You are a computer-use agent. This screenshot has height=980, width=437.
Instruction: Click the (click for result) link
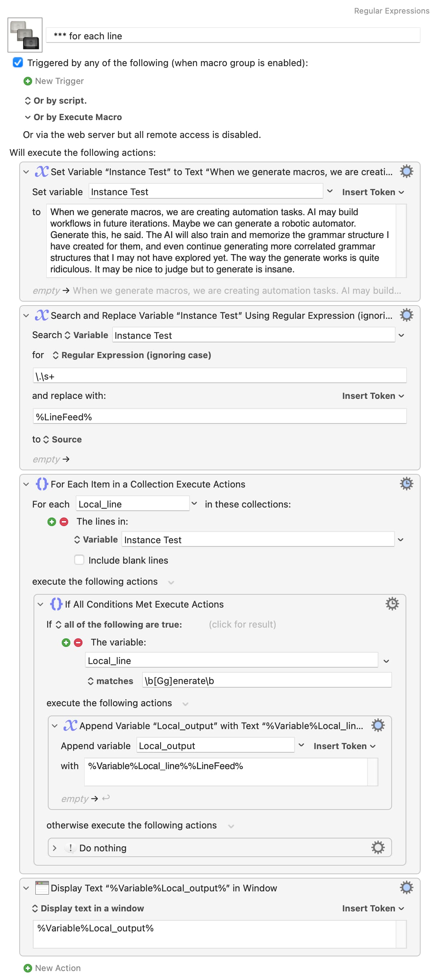[242, 624]
